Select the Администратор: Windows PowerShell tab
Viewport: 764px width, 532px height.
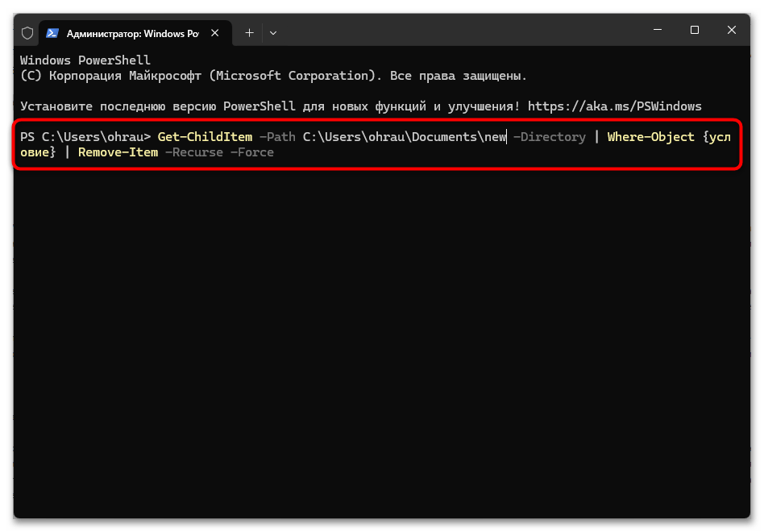pyautogui.click(x=135, y=33)
